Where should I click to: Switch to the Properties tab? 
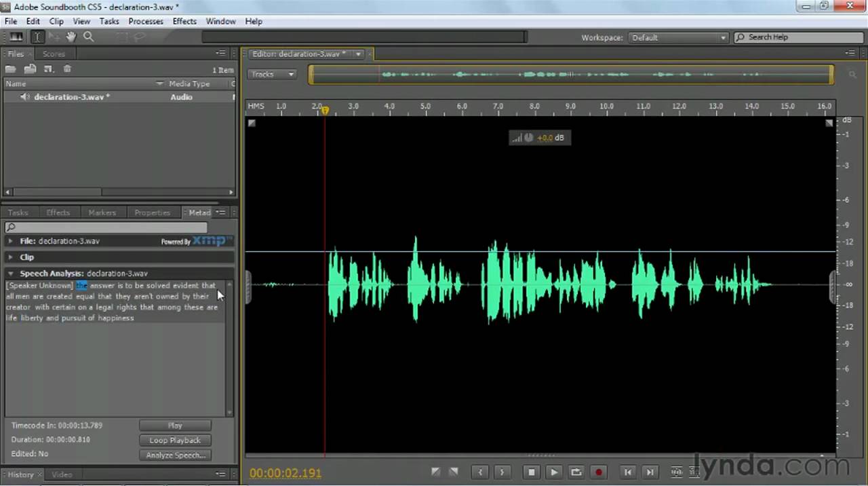pyautogui.click(x=152, y=212)
